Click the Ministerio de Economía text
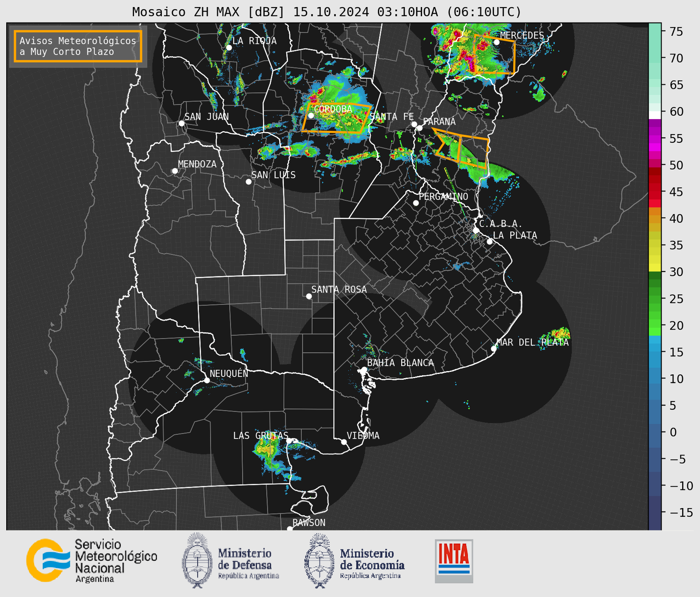 (372, 563)
